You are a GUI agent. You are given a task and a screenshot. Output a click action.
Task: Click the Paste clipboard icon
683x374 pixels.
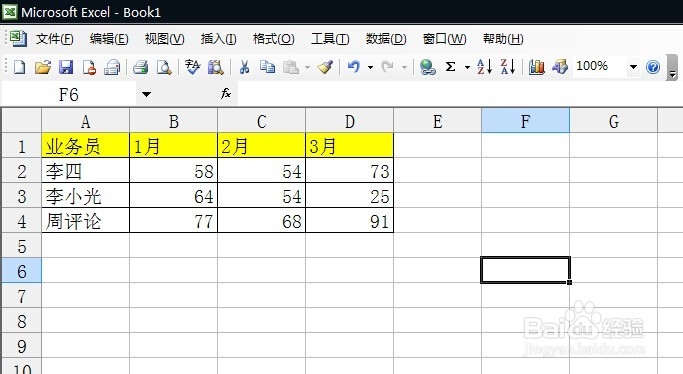pyautogui.click(x=291, y=67)
